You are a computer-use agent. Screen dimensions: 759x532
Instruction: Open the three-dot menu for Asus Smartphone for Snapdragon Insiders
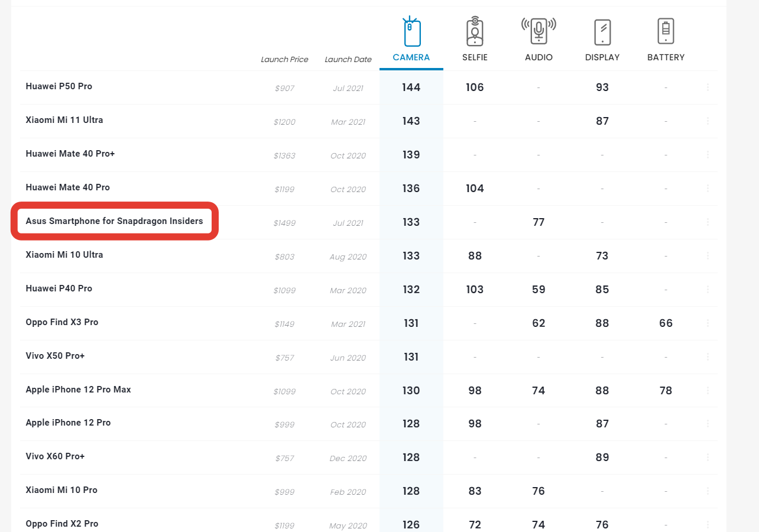[708, 222]
